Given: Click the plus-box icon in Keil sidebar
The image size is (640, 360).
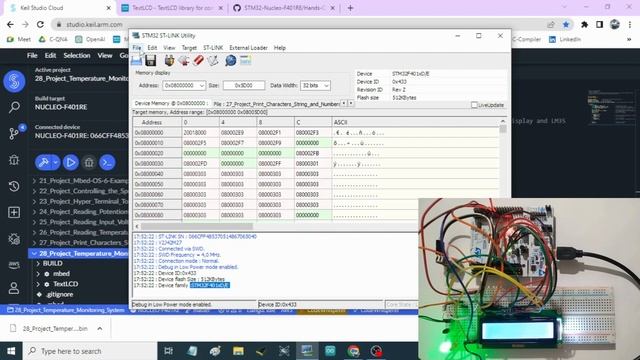Looking at the screenshot, I should pyautogui.click(x=14, y=212).
